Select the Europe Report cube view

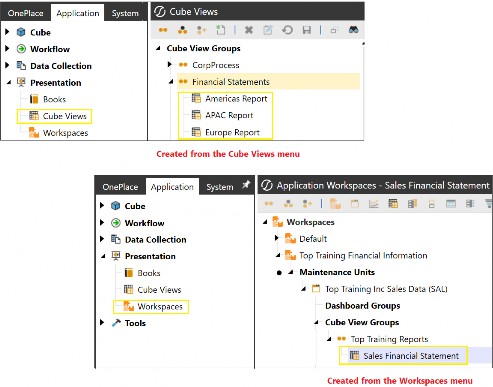pyautogui.click(x=232, y=132)
